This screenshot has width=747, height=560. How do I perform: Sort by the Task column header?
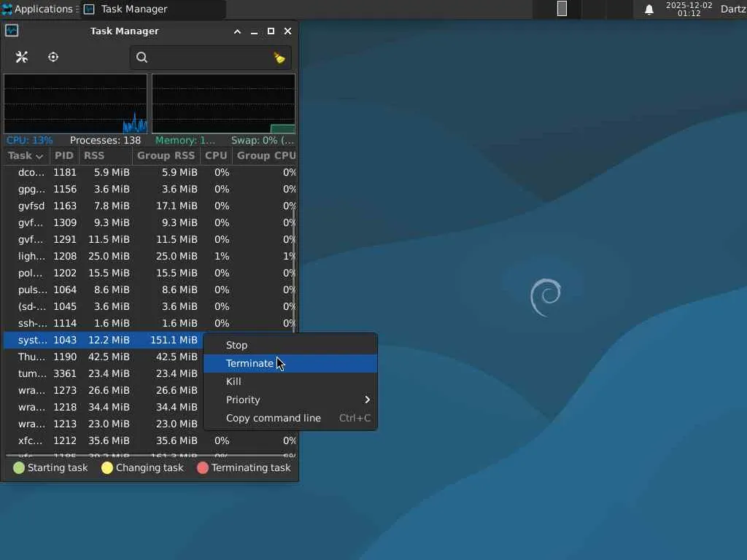click(26, 156)
